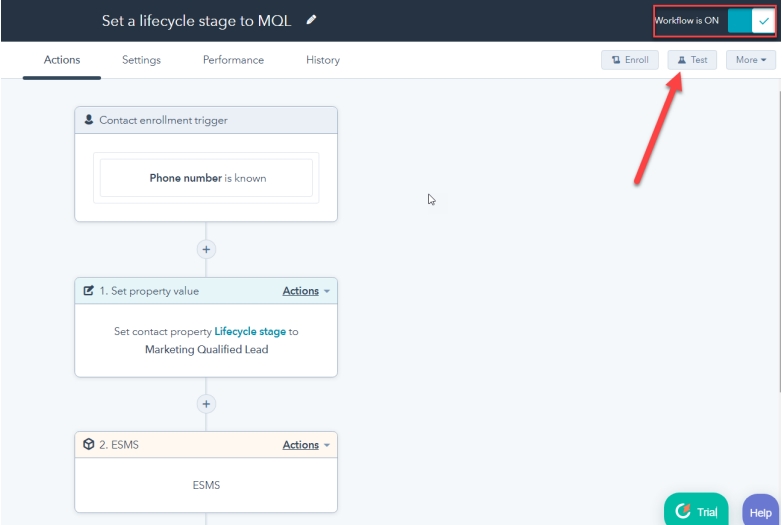Open the Lifecycle stage property link

(x=250, y=332)
